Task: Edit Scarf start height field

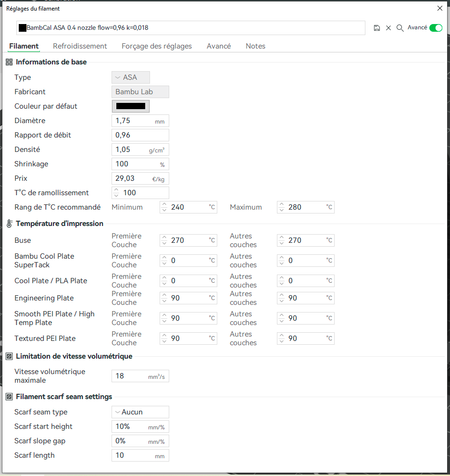Action: (x=140, y=426)
